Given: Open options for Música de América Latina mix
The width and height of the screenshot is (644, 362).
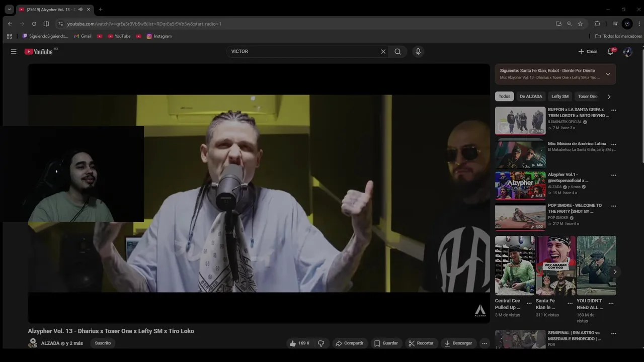Looking at the screenshot, I should tap(613, 144).
